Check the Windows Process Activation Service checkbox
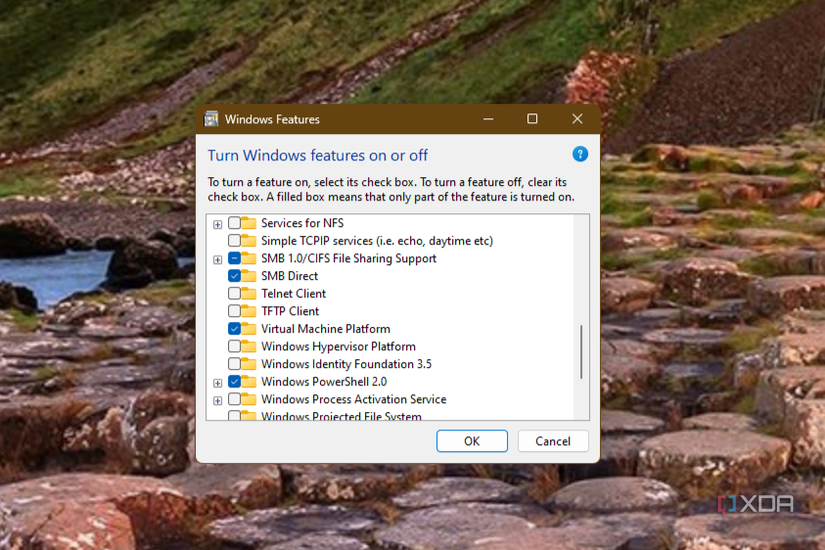Screen dimensions: 825x550 234,399
